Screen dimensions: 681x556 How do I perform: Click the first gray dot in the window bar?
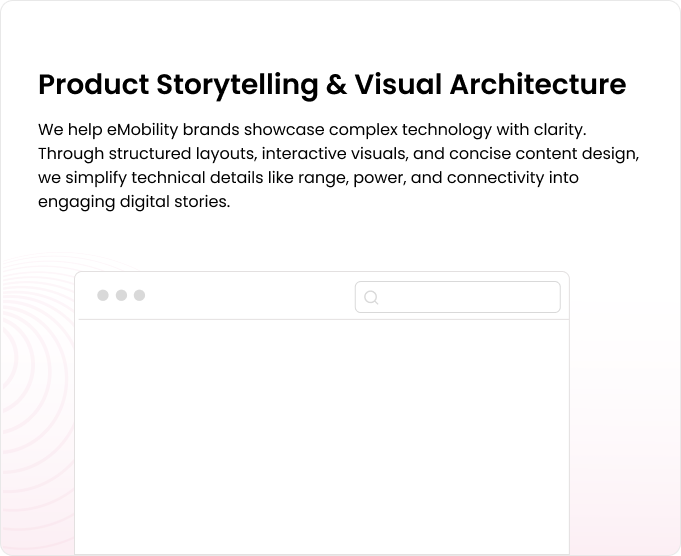pyautogui.click(x=103, y=295)
